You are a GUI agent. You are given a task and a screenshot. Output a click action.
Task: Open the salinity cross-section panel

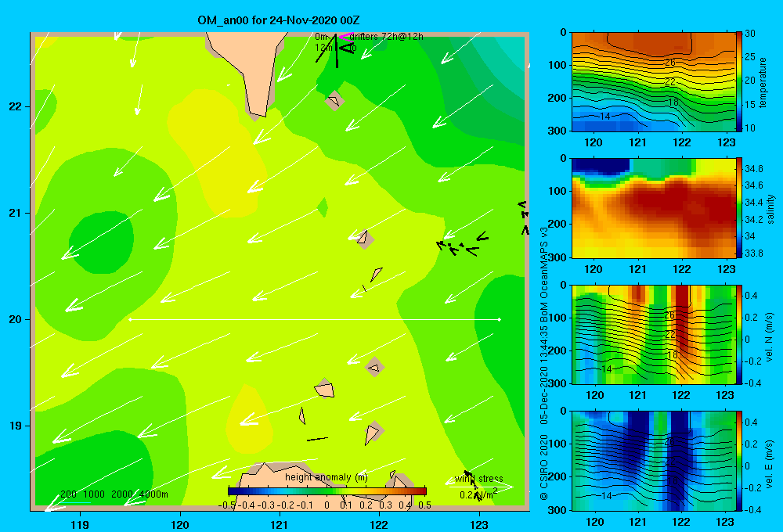click(653, 208)
